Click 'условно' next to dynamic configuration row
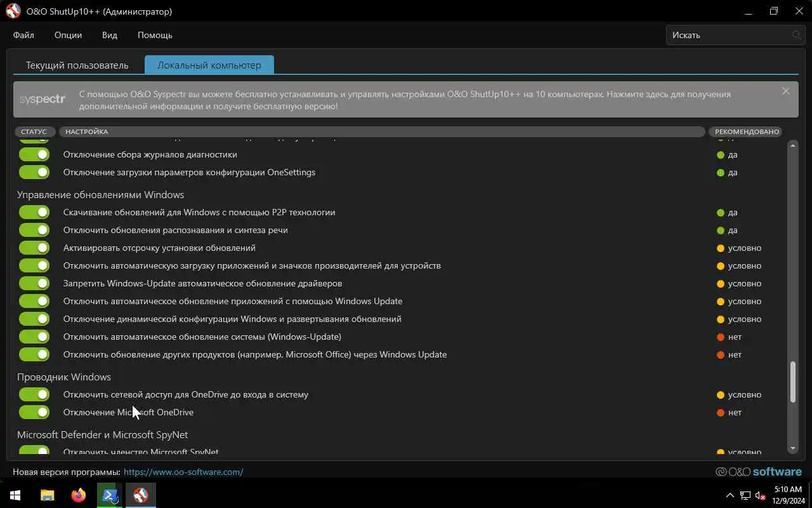Screen dimensions: 812x508 click(745, 319)
